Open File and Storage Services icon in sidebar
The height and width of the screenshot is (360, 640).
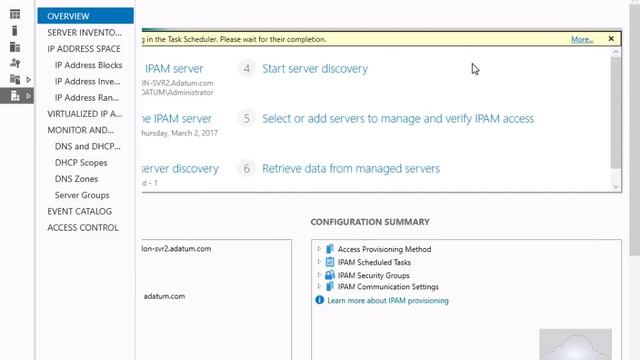(x=15, y=79)
